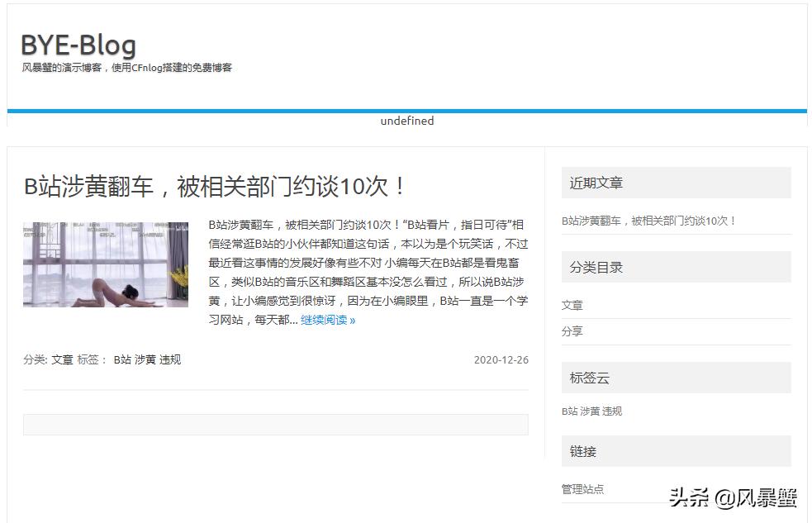Open the article thumbnail image
This screenshot has width=812, height=523.
tap(107, 263)
